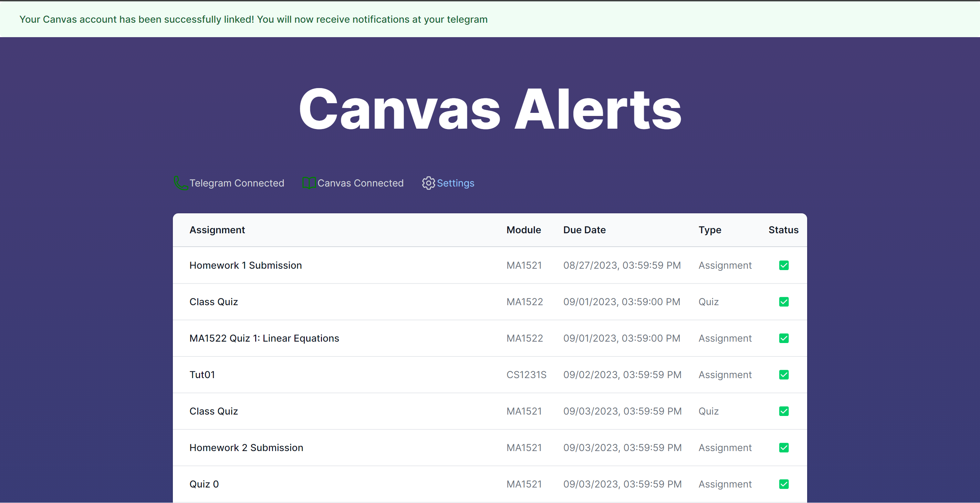Click the Due Date column header
This screenshot has height=503, width=980.
(584, 230)
